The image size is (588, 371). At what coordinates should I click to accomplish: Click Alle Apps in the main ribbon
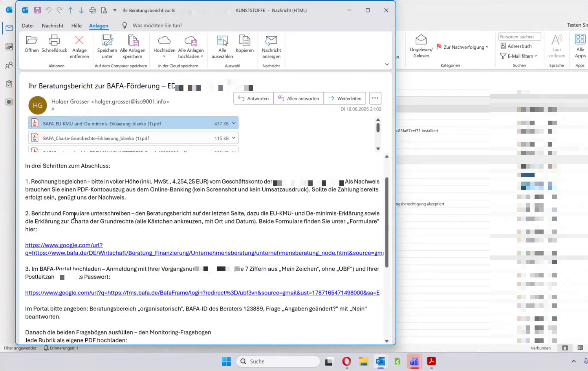click(580, 46)
